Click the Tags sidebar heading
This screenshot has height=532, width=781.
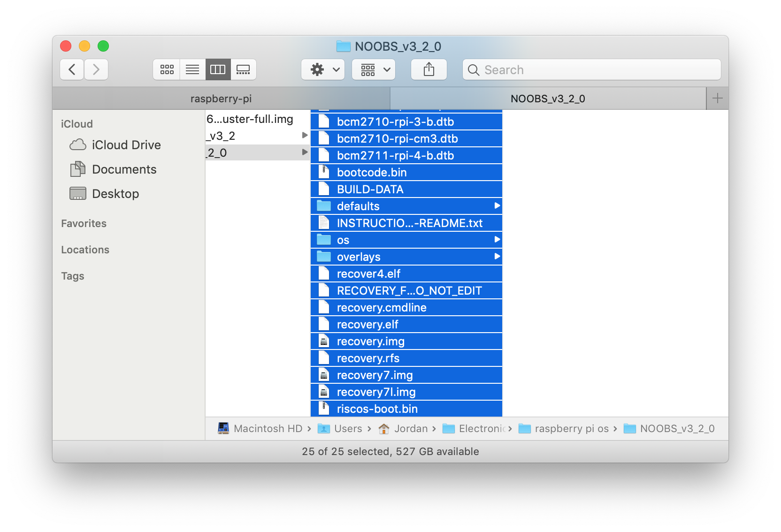point(73,276)
